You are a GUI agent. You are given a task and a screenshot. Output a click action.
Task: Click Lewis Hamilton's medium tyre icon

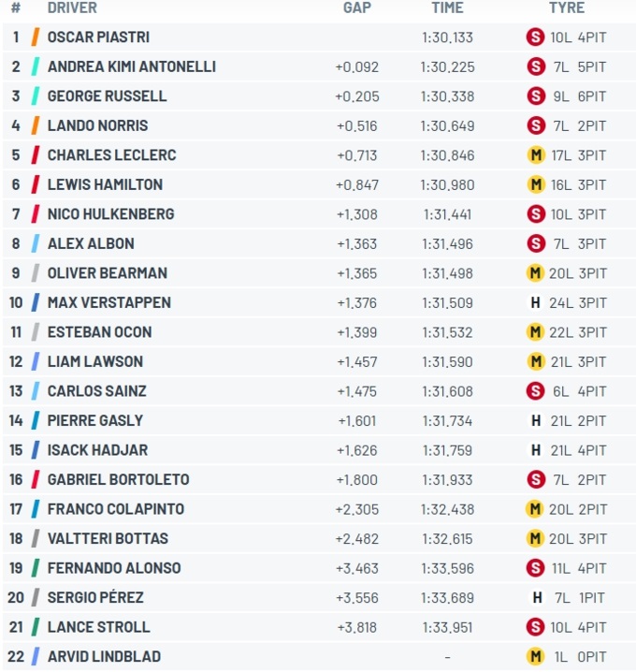tap(535, 184)
